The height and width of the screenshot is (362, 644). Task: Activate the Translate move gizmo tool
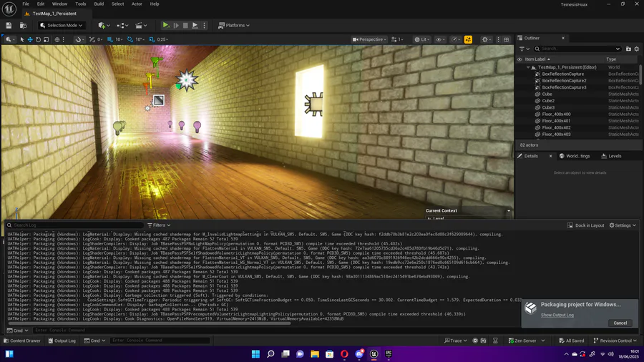point(30,39)
